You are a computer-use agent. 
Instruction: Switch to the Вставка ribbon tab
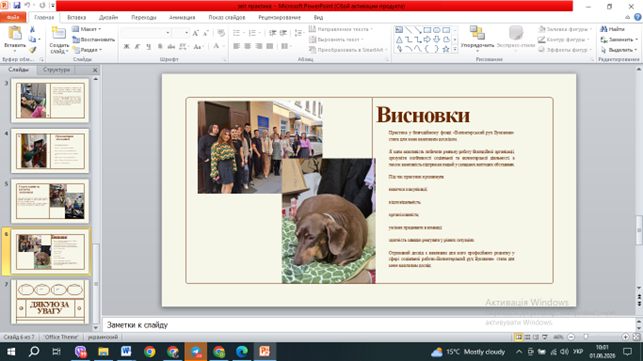click(x=77, y=17)
